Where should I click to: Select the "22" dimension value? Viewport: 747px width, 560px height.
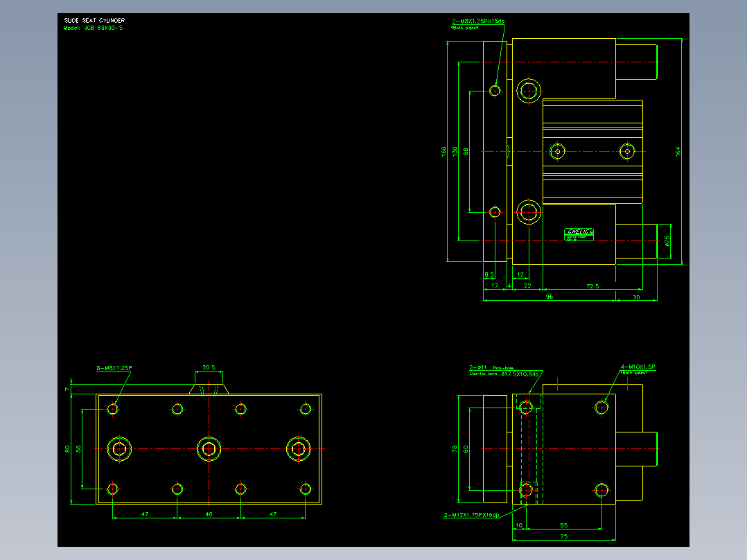click(527, 286)
